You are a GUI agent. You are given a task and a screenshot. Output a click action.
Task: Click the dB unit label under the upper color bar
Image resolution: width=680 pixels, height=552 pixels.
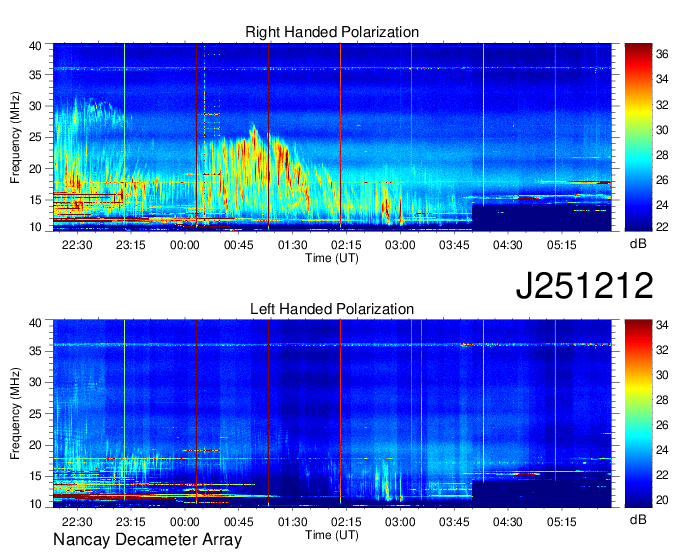[637, 243]
